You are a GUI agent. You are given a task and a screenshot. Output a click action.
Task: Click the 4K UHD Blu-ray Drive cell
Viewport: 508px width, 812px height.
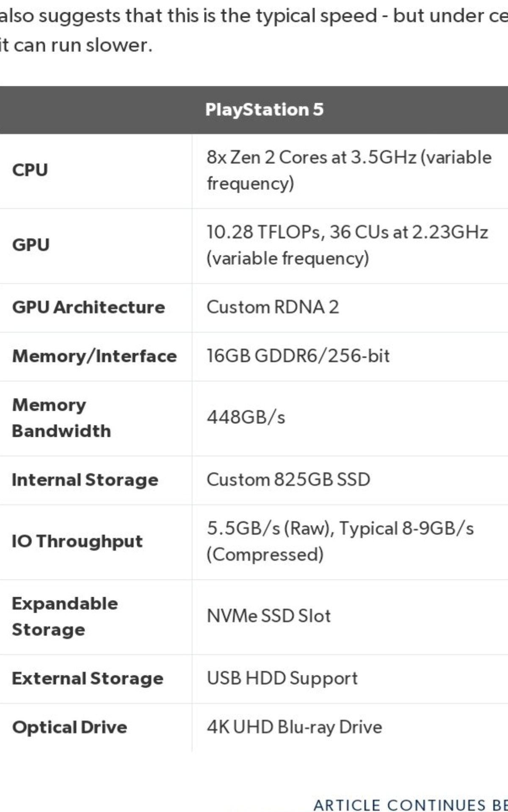click(295, 727)
